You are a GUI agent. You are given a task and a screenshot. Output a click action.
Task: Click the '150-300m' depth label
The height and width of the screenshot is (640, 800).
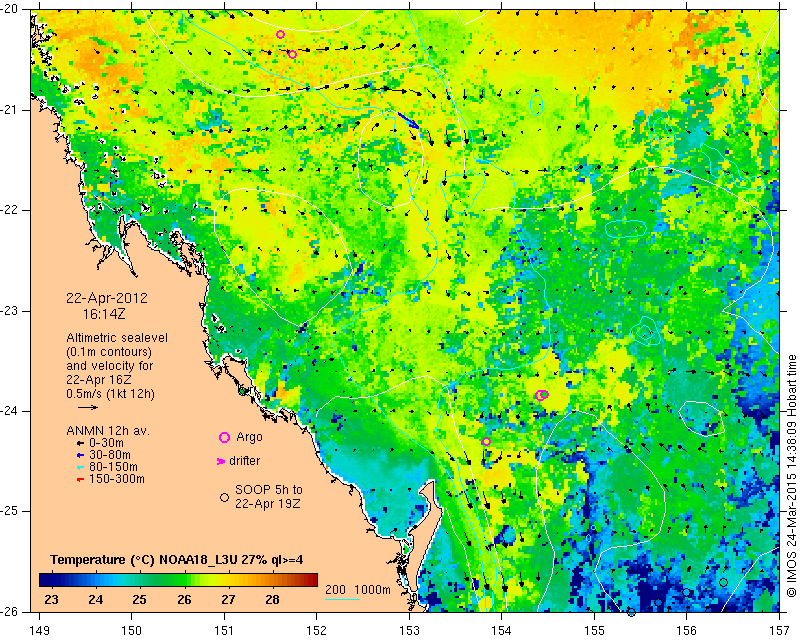[x=116, y=479]
